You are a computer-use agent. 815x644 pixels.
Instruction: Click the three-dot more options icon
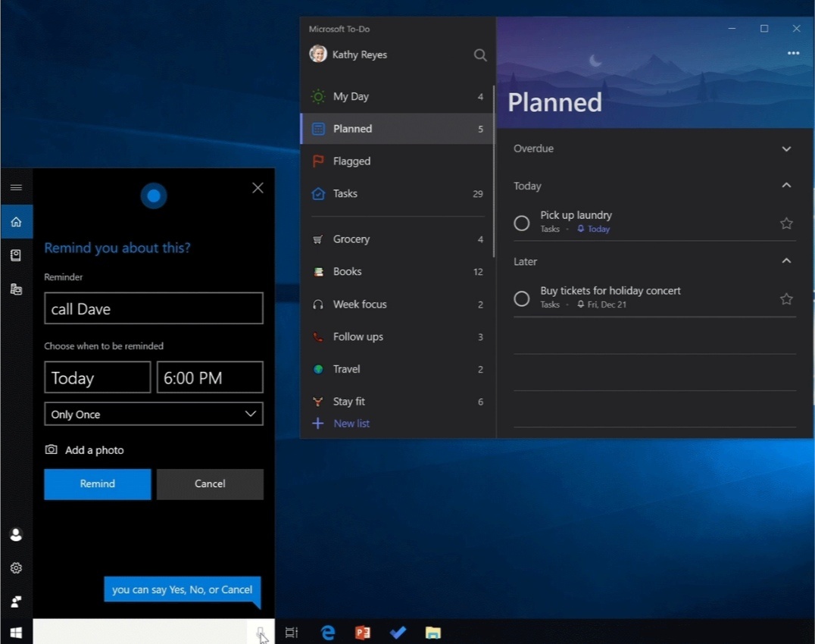(x=793, y=53)
